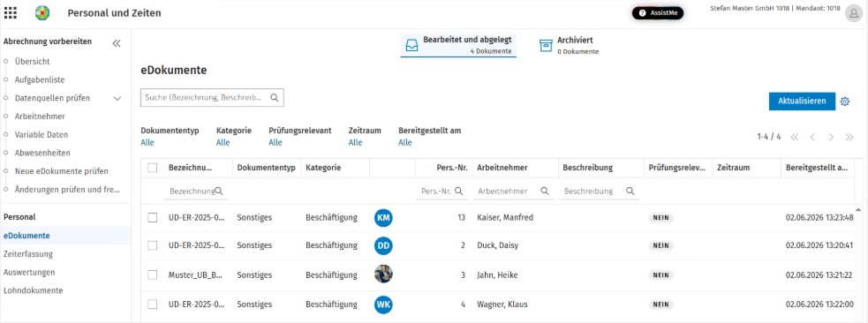Click search icon in Beschreibung column filter
The width and height of the screenshot is (868, 323).
tap(630, 191)
